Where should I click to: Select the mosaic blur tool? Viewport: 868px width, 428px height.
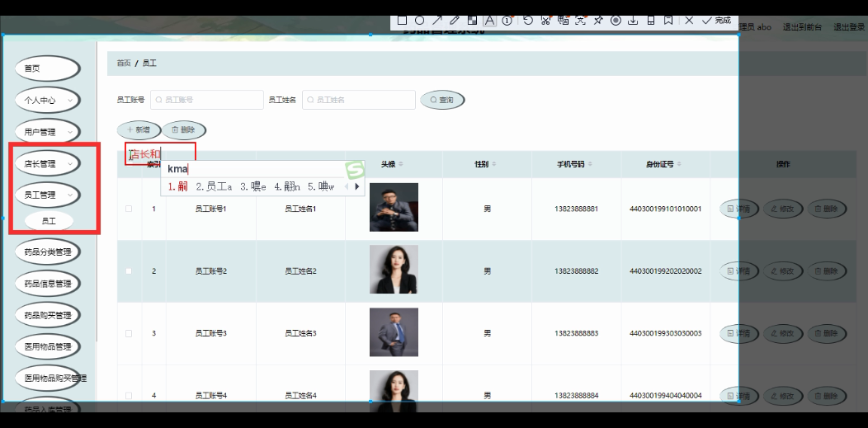pyautogui.click(x=472, y=21)
